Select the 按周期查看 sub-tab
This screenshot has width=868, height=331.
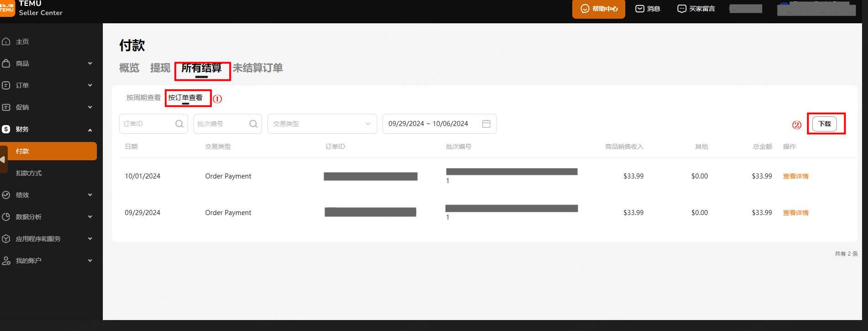(x=144, y=98)
